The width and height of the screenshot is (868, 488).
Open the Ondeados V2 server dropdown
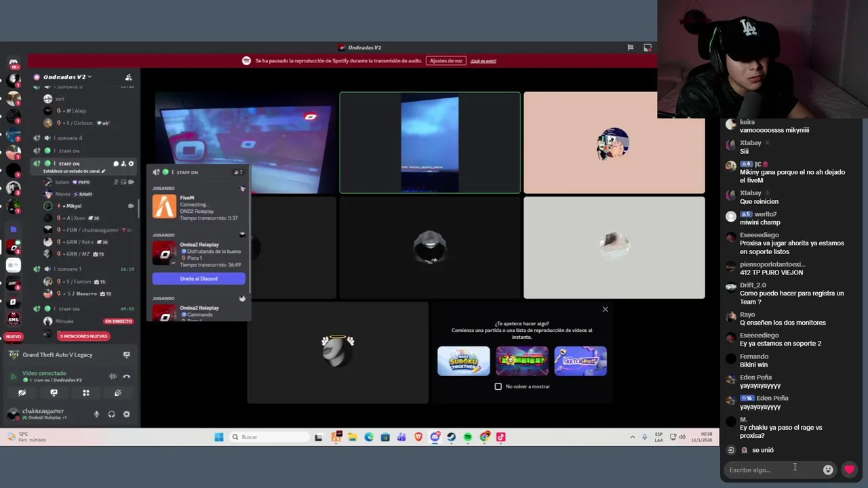66,77
